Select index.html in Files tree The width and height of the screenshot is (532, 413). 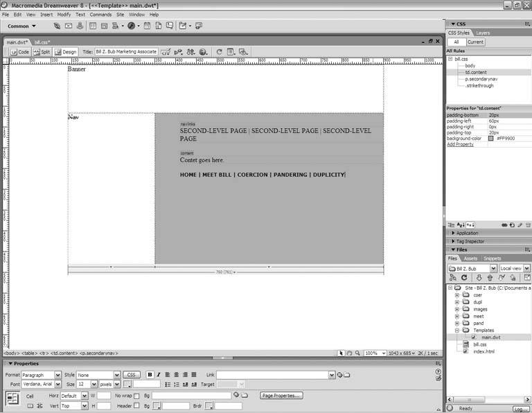[484, 351]
